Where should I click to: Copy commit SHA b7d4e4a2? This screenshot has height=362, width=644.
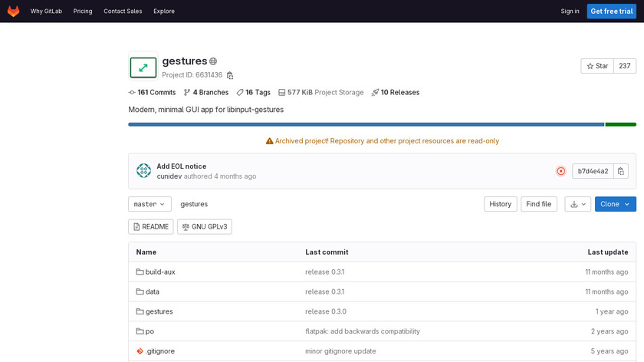click(621, 171)
